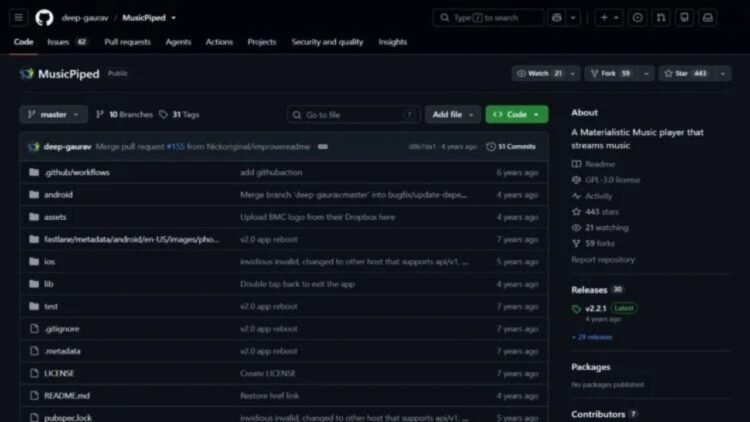
Task: Switch to the Projects tab
Action: coord(262,42)
